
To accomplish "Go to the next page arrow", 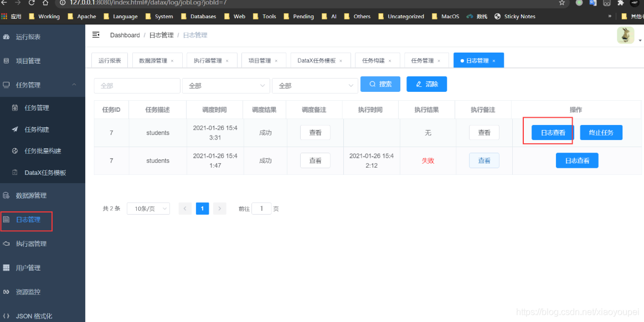I will point(220,209).
